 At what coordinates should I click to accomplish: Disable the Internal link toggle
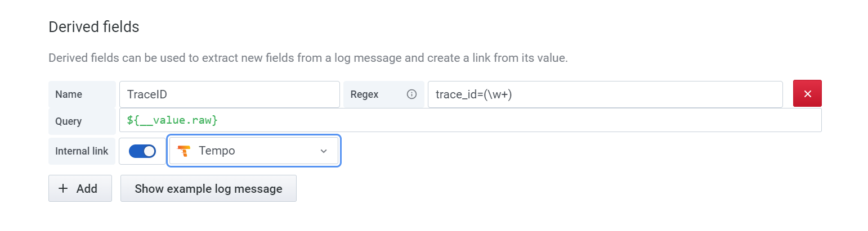142,151
